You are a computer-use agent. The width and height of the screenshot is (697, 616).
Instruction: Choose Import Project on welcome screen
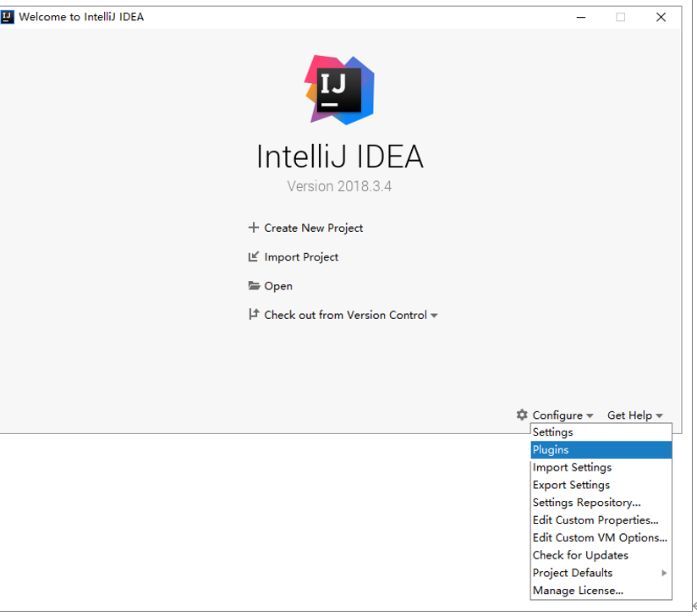point(301,257)
